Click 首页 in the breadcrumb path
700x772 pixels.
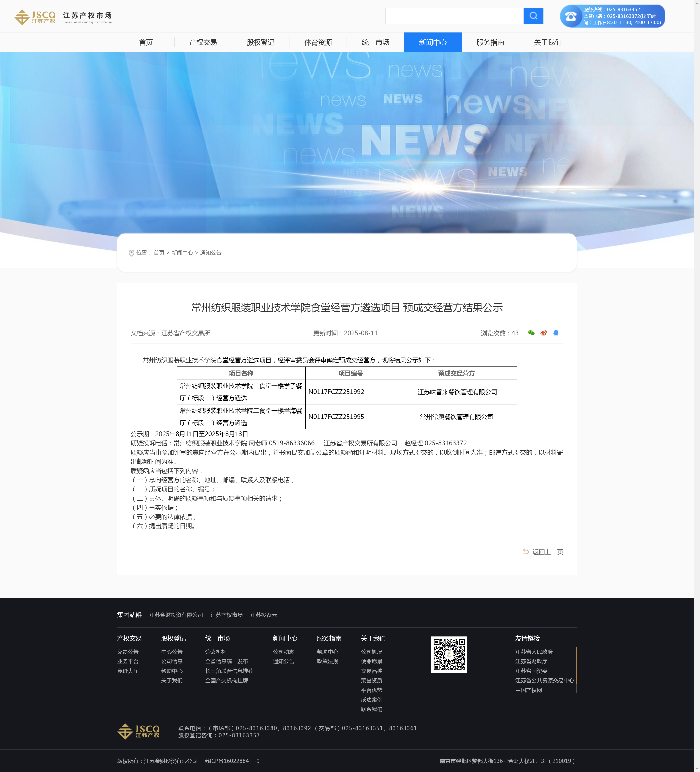pos(159,253)
